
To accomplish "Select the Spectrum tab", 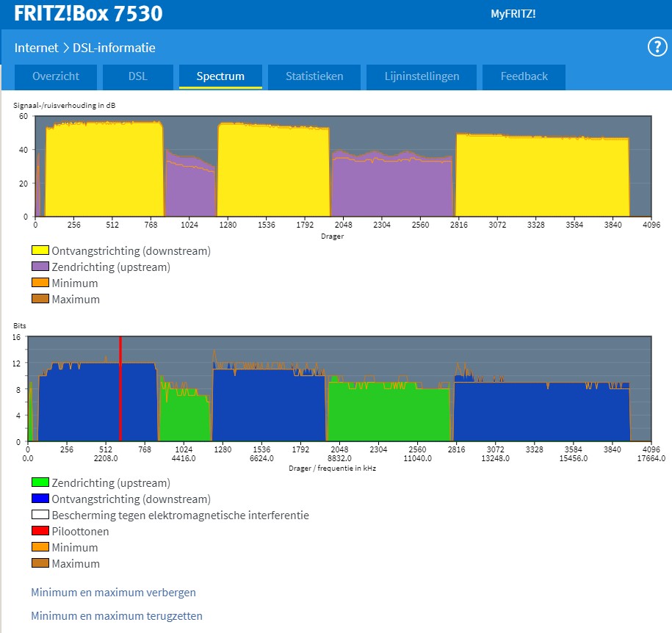I will (220, 76).
